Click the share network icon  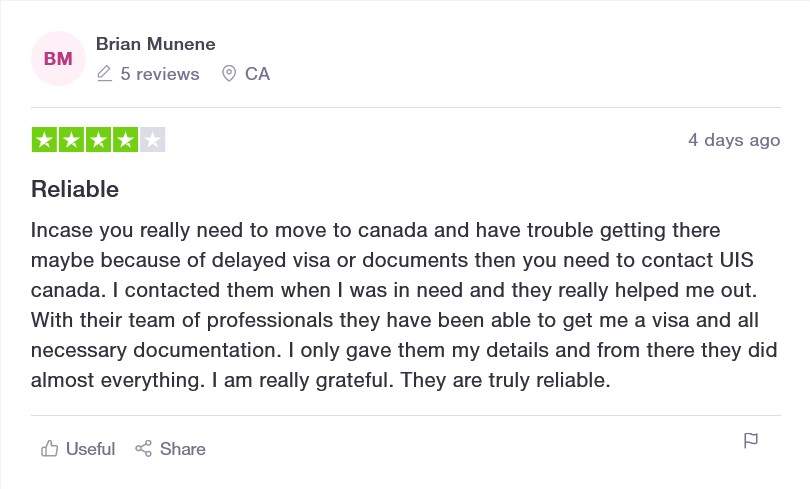click(144, 448)
